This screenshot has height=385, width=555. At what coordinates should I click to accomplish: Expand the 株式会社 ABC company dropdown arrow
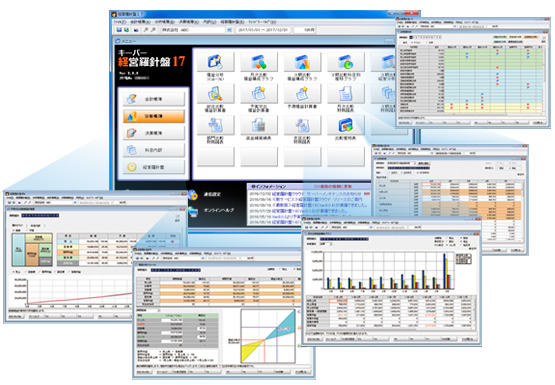click(x=229, y=30)
